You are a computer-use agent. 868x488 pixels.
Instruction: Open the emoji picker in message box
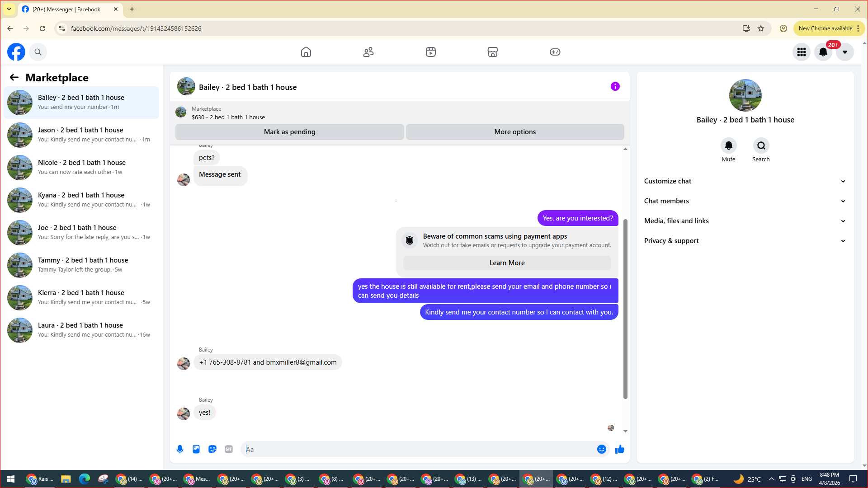point(601,449)
